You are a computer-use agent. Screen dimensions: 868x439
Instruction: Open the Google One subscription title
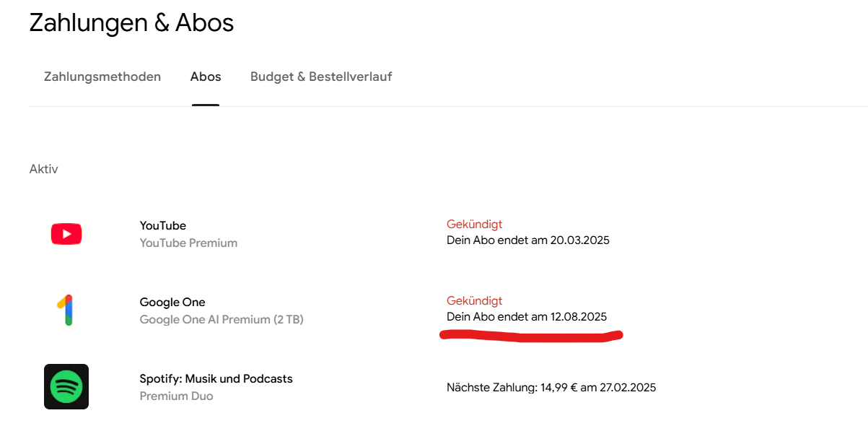172,302
